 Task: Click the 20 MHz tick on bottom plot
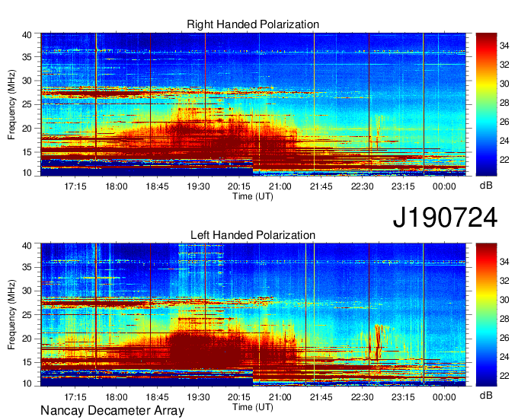27,339
